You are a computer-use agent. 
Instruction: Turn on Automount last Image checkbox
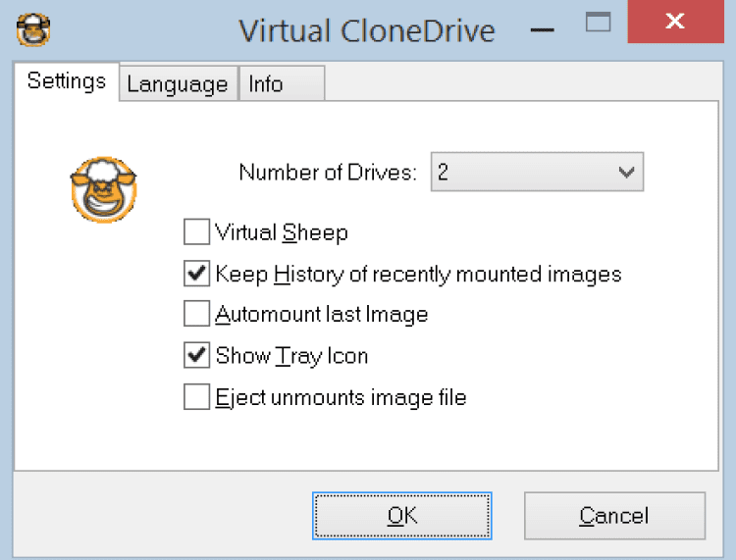coord(197,315)
